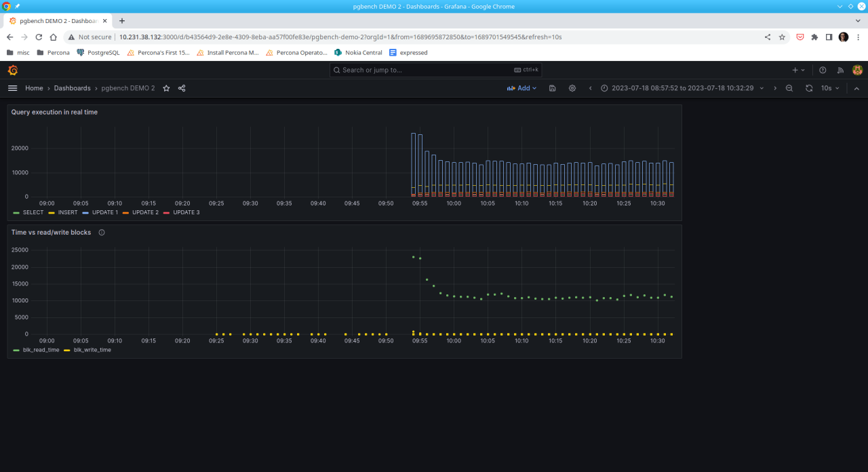
Task: Open the main navigation hamburger menu
Action: pos(12,88)
